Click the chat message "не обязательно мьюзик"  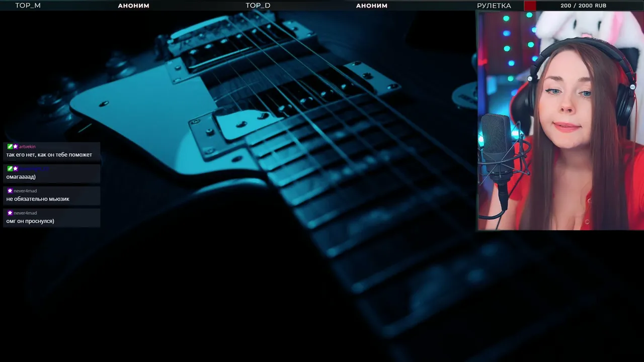pyautogui.click(x=38, y=199)
